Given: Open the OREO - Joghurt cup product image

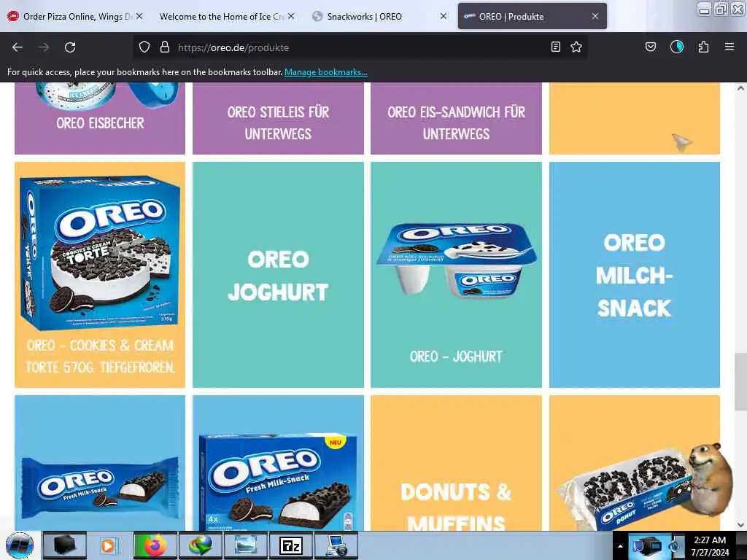Looking at the screenshot, I should (x=457, y=260).
